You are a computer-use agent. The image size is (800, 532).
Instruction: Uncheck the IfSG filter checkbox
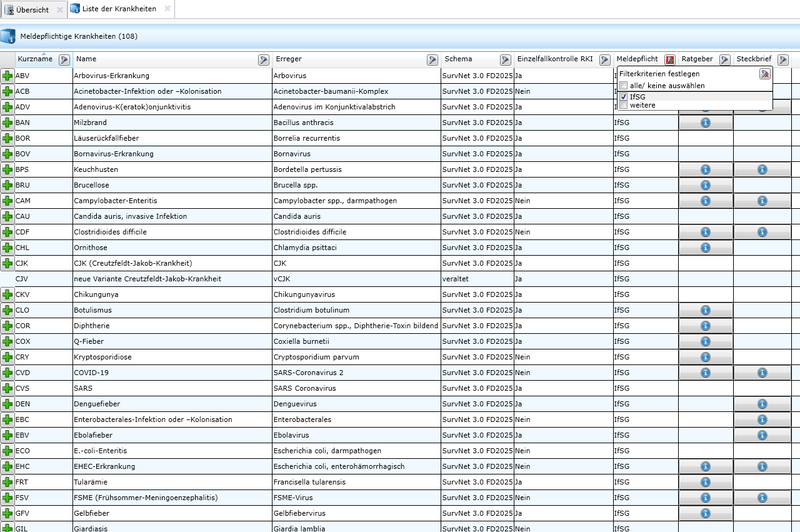(623, 97)
